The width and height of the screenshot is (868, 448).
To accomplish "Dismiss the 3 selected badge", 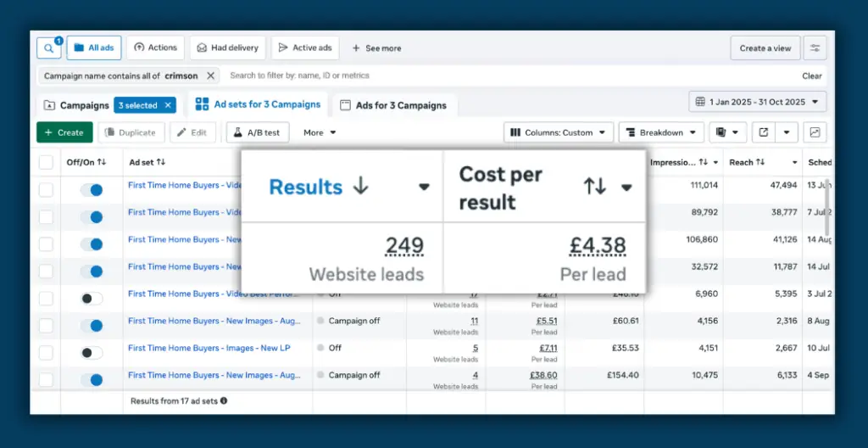I will (169, 105).
